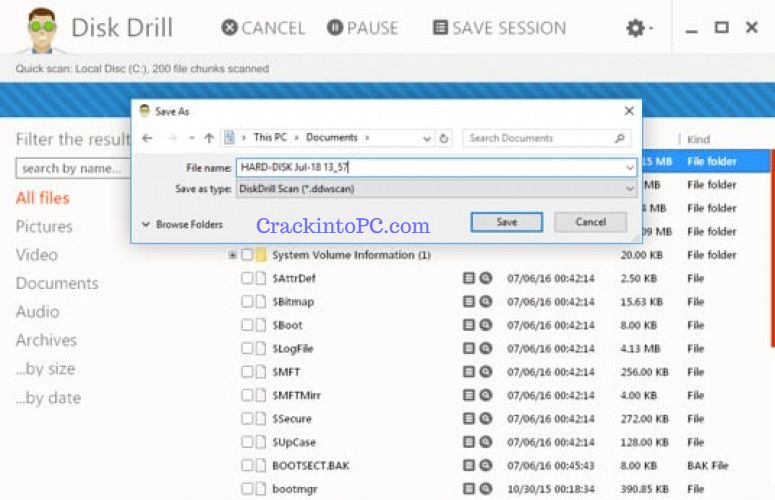Open hex view icon for $LogFile

pos(469,348)
